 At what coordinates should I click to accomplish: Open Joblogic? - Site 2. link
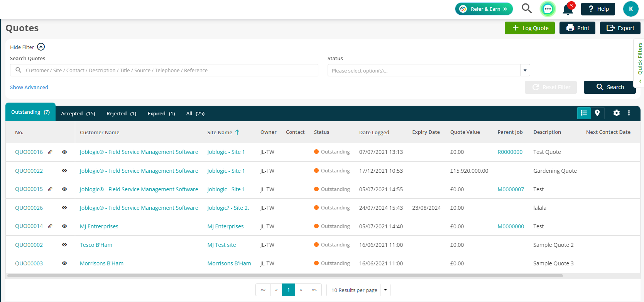(228, 208)
